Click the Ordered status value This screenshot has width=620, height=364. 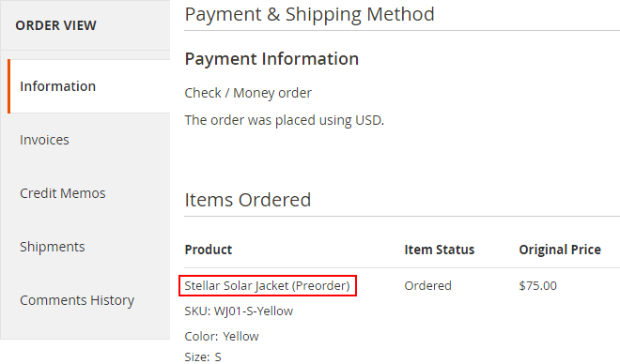point(427,285)
